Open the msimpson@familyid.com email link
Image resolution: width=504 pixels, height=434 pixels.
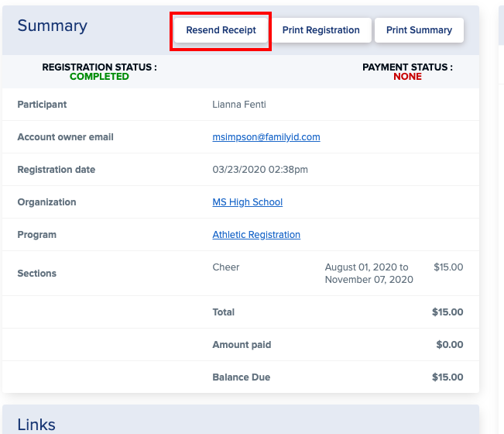click(266, 137)
